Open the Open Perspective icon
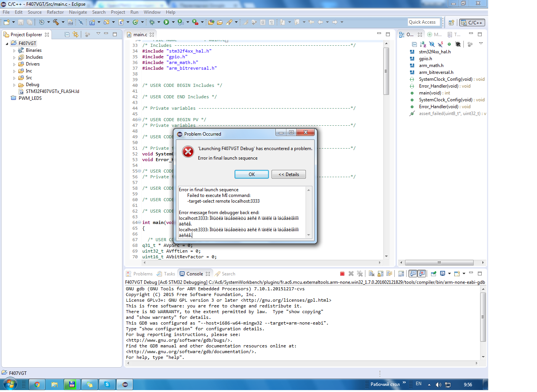537x392 pixels. [451, 23]
